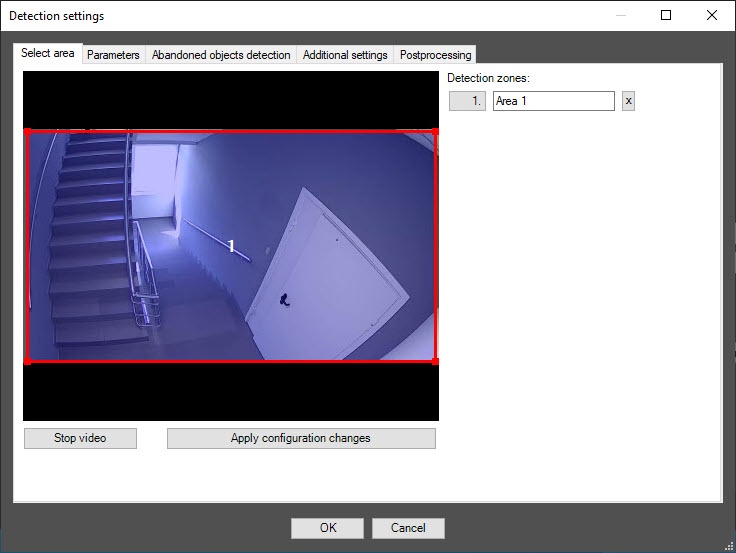Minimize the Detection settings window
Viewport: 736px width, 553px height.
coord(621,16)
